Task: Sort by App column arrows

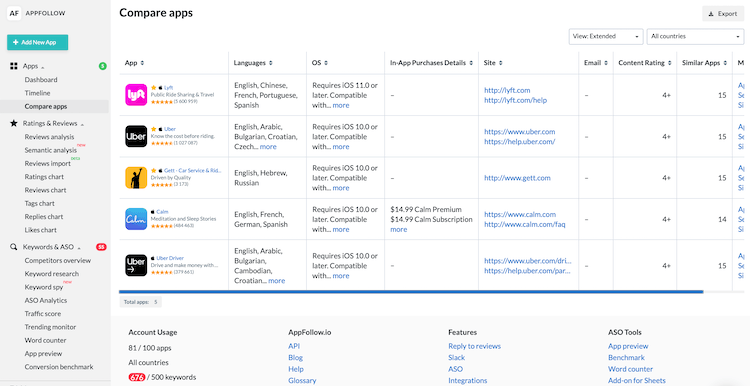Action: [x=142, y=63]
